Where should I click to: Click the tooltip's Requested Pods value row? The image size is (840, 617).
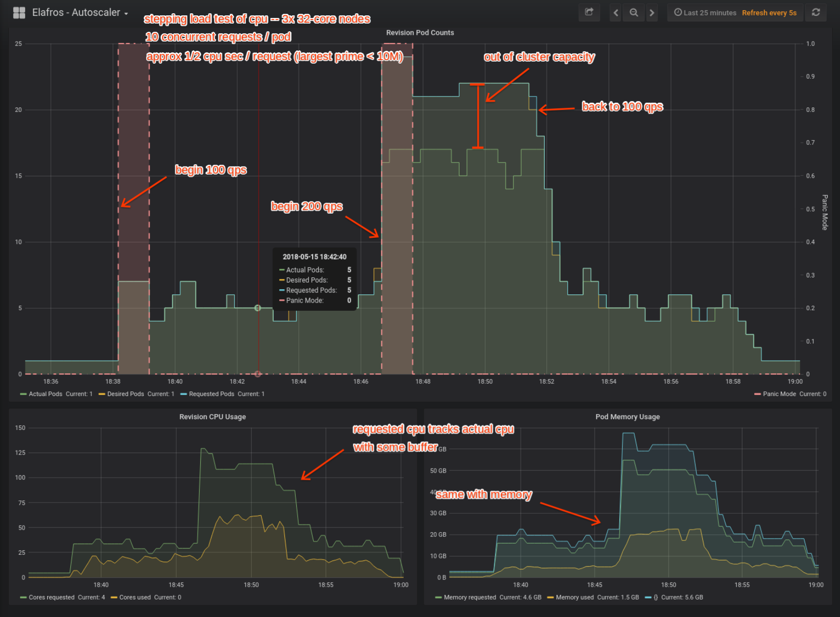point(315,290)
